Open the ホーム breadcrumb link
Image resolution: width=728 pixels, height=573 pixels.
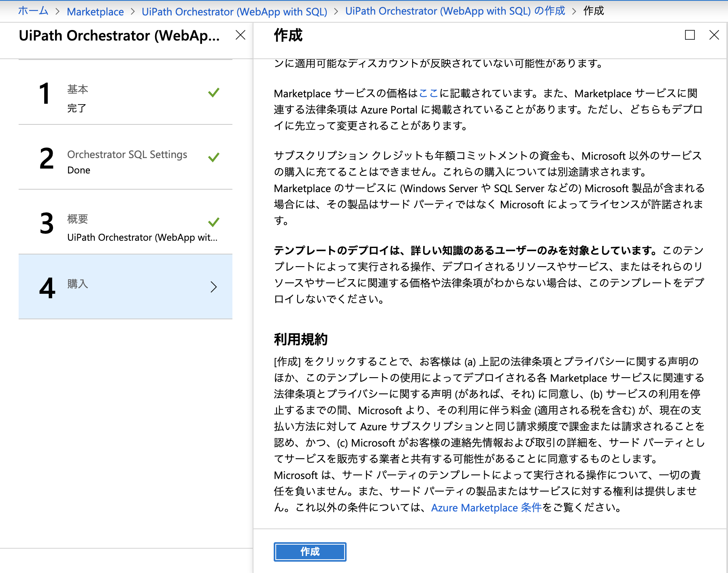(x=33, y=11)
